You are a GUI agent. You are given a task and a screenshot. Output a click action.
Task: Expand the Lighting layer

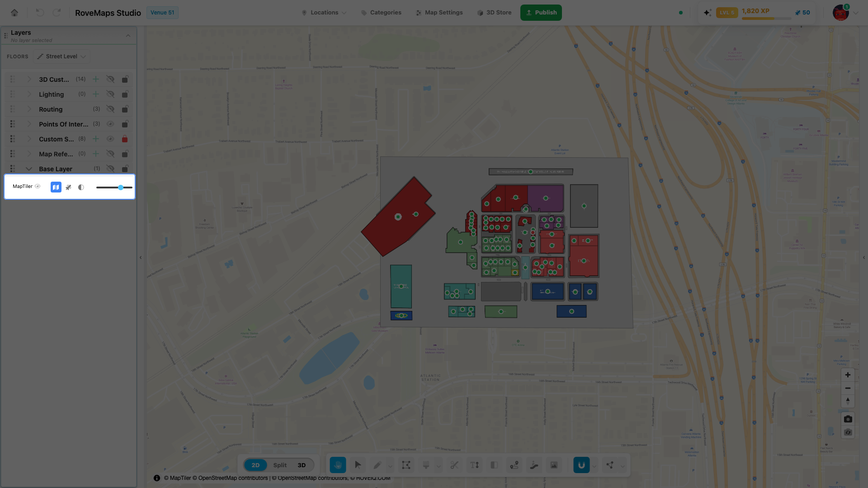(29, 94)
